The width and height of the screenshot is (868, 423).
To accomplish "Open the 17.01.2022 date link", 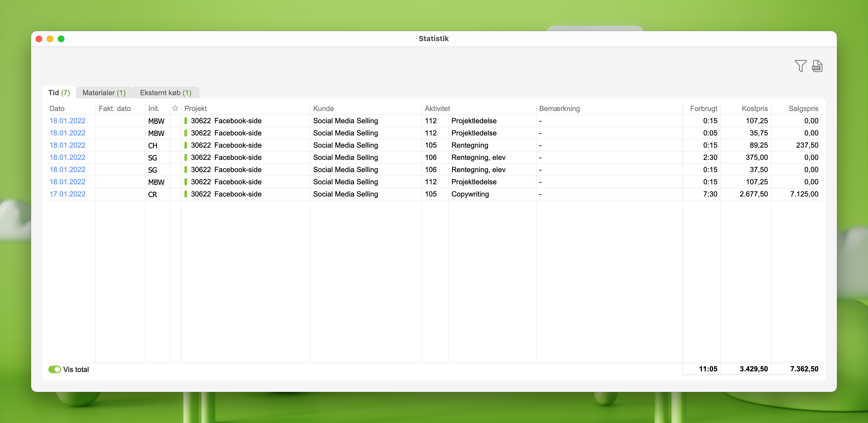I will click(67, 194).
